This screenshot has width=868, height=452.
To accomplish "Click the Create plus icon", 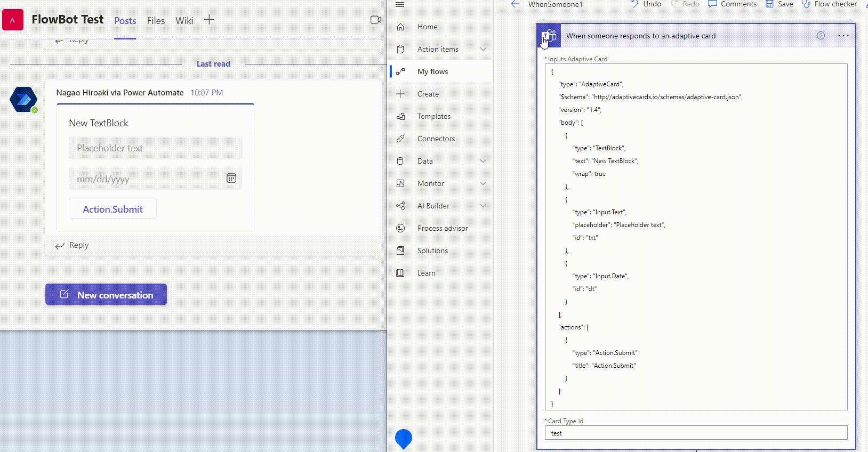I will coord(400,94).
